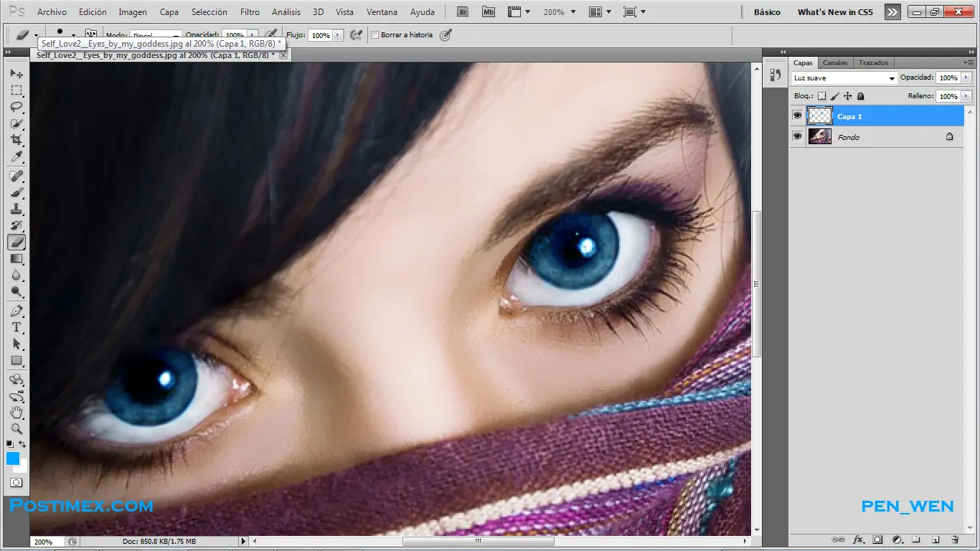The image size is (980, 551).
Task: Select the History Brush tool
Action: pos(17,226)
